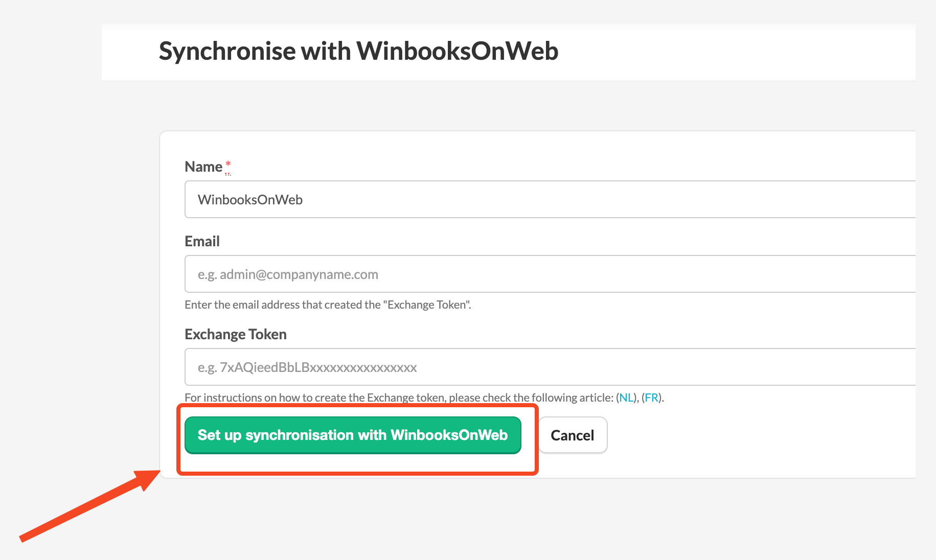The height and width of the screenshot is (560, 936).
Task: Click the 'For instructions on how to create' text
Action: (424, 398)
